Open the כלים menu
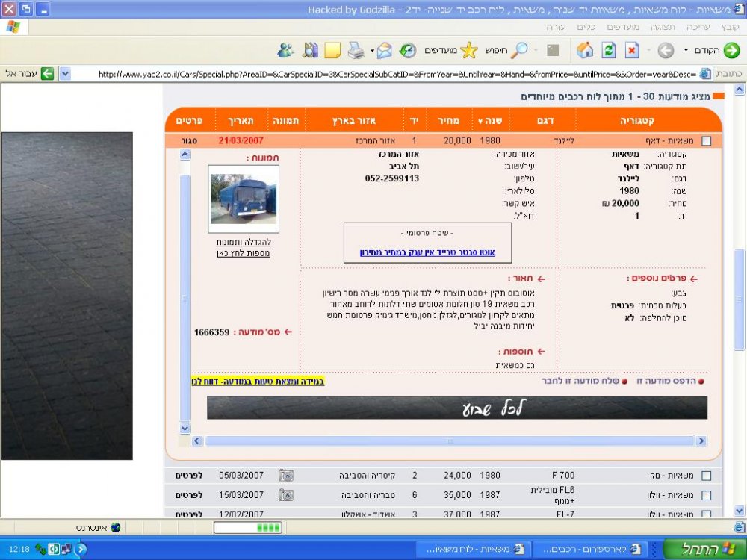747x560 pixels. pos(586,27)
